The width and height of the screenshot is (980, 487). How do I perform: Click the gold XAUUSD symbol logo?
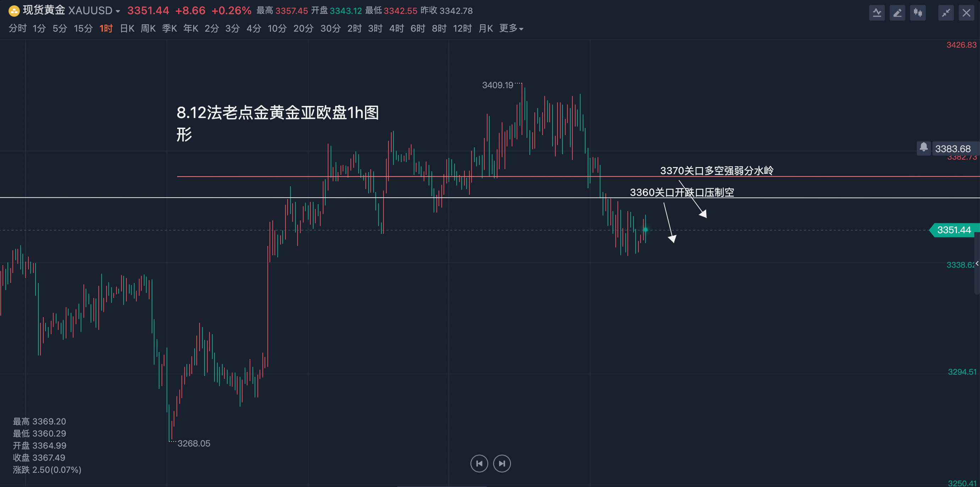(14, 11)
